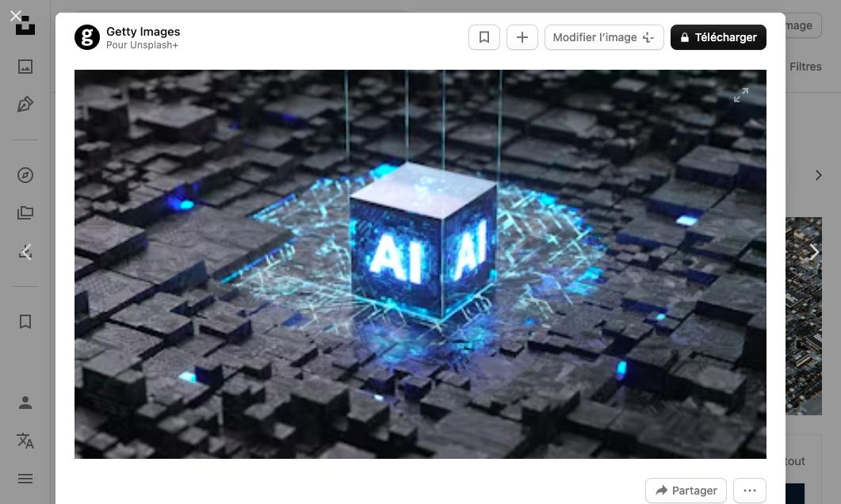Open the user profile icon

tap(25, 403)
